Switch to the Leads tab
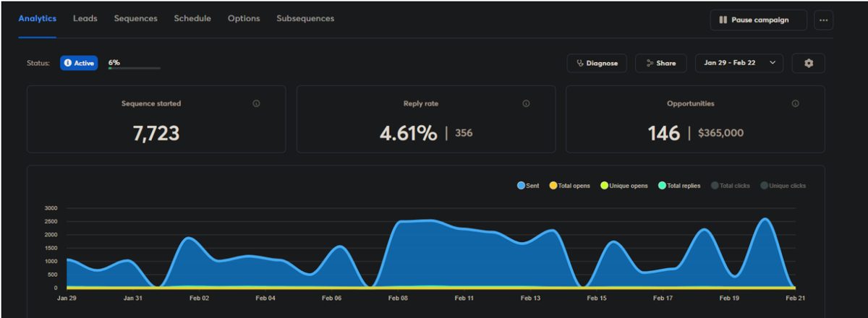The image size is (868, 318). coord(85,19)
